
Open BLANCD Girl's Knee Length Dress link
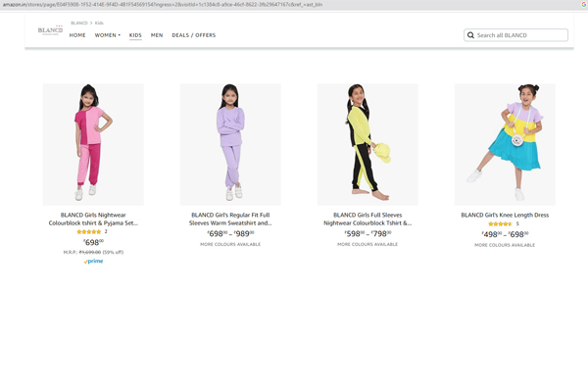(x=505, y=215)
